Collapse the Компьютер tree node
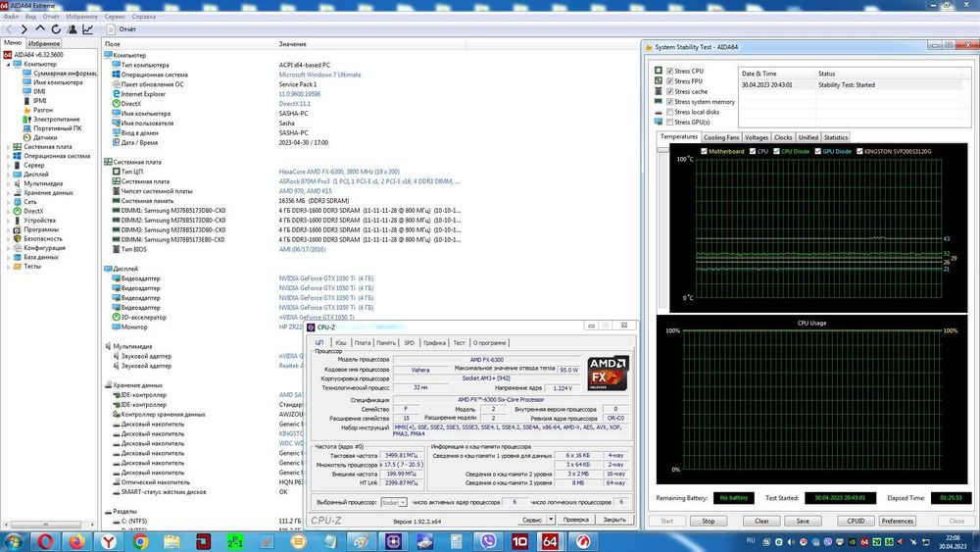The height and width of the screenshot is (552, 980). pos(9,64)
